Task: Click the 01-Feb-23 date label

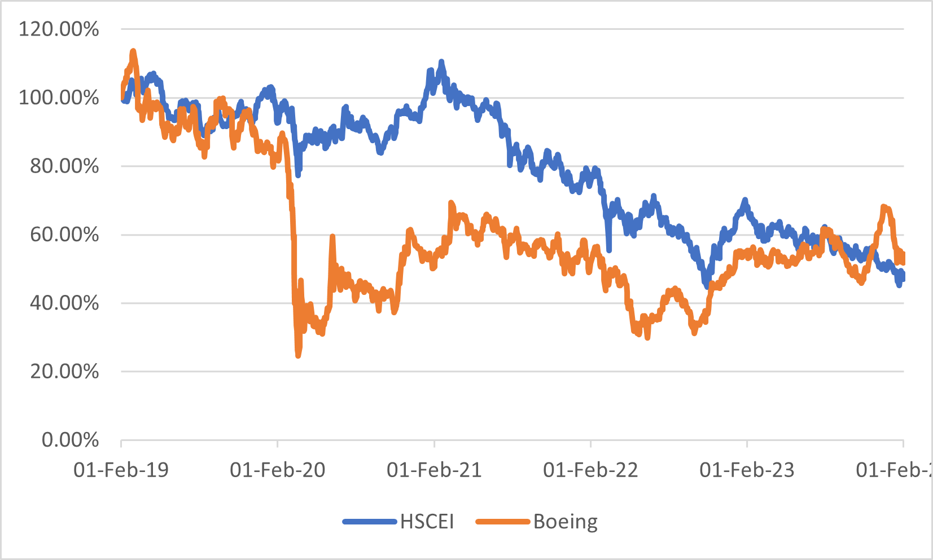Action: pos(747,470)
